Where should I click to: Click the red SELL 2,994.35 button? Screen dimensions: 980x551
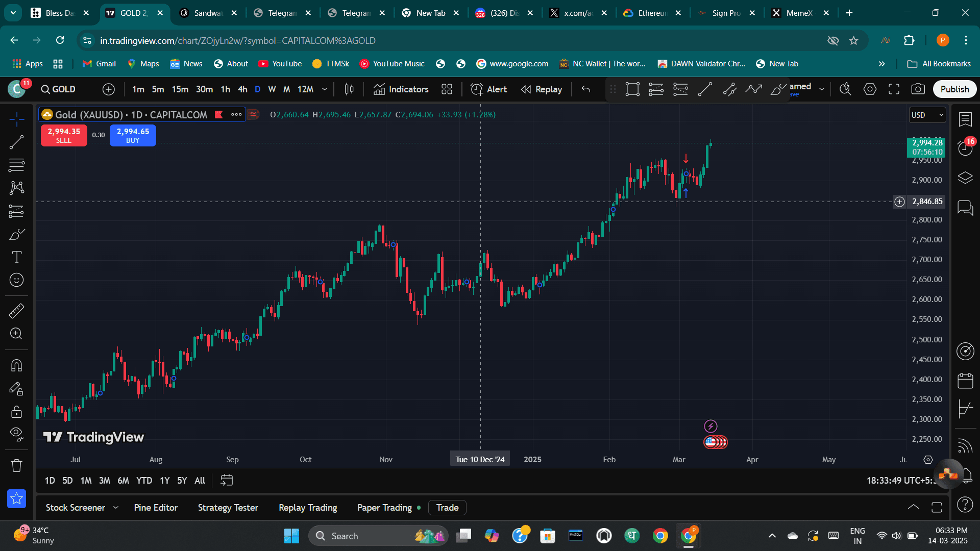(64, 135)
